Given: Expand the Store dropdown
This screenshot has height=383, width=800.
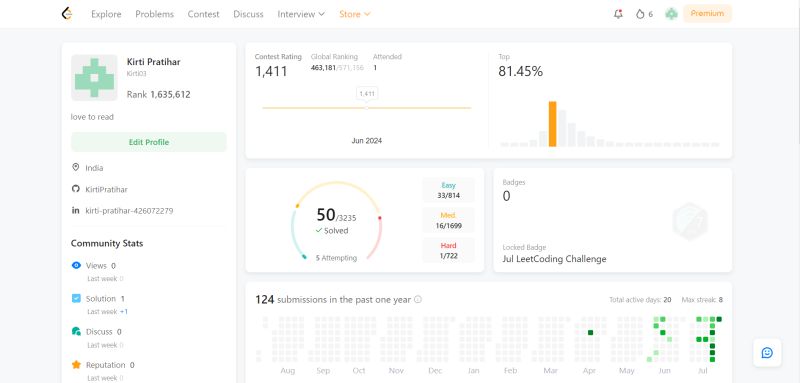Looking at the screenshot, I should point(355,14).
